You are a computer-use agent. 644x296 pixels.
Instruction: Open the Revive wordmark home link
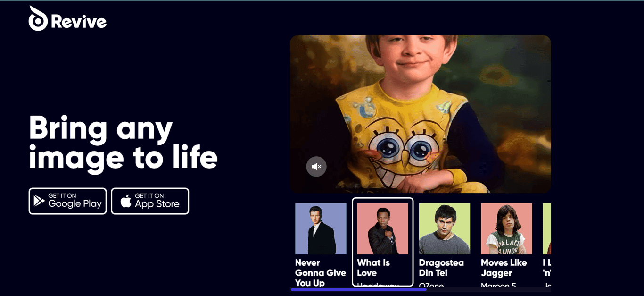79,21
